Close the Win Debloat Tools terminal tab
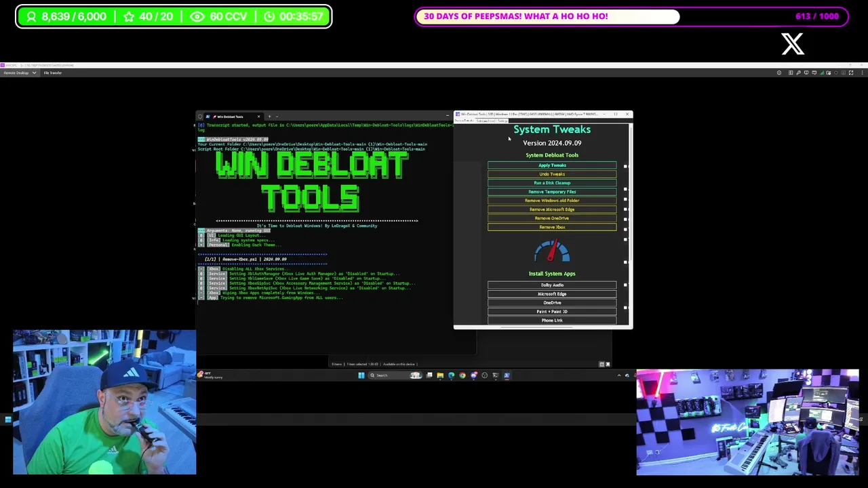The image size is (868, 488). pos(258,117)
